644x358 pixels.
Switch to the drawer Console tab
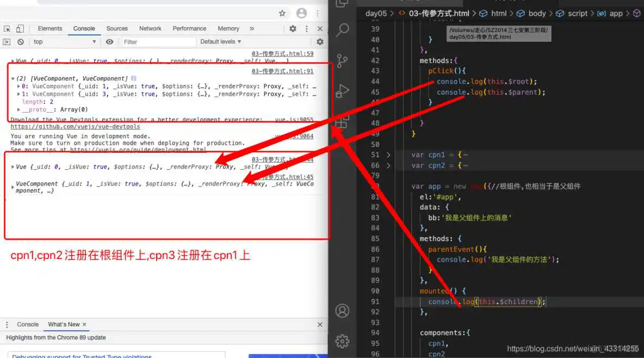[x=28, y=324]
